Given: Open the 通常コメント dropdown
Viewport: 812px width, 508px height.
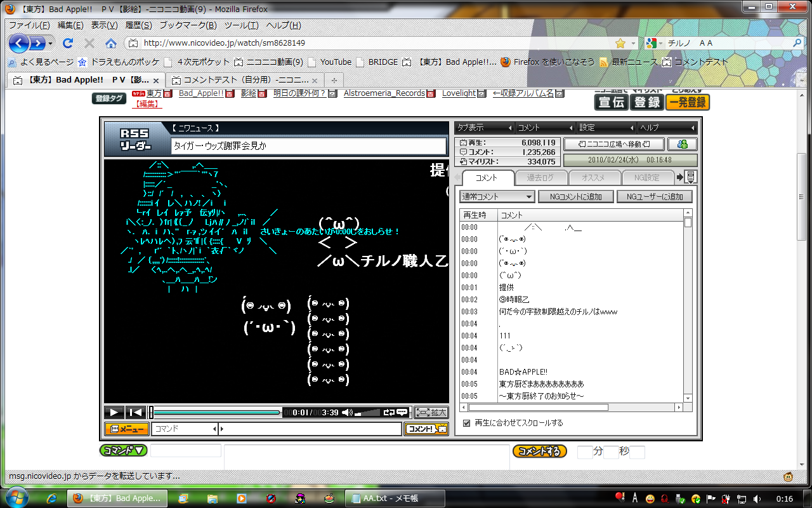Looking at the screenshot, I should pos(497,197).
